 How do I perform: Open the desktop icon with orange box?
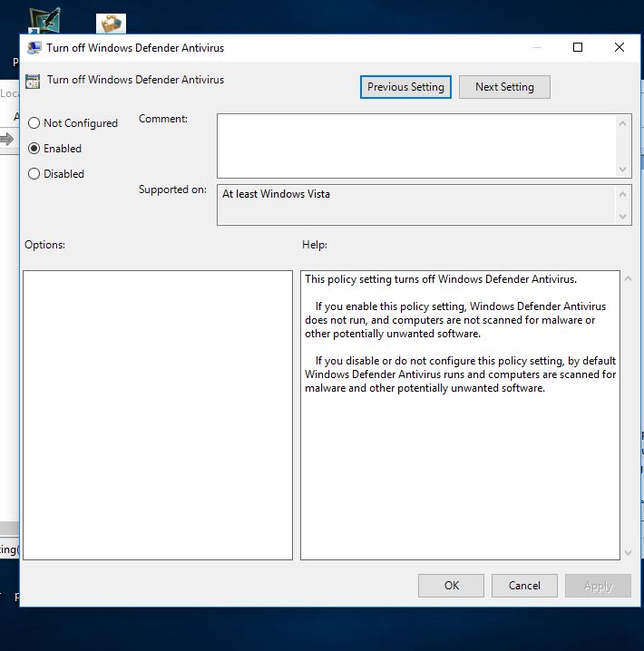tap(111, 24)
